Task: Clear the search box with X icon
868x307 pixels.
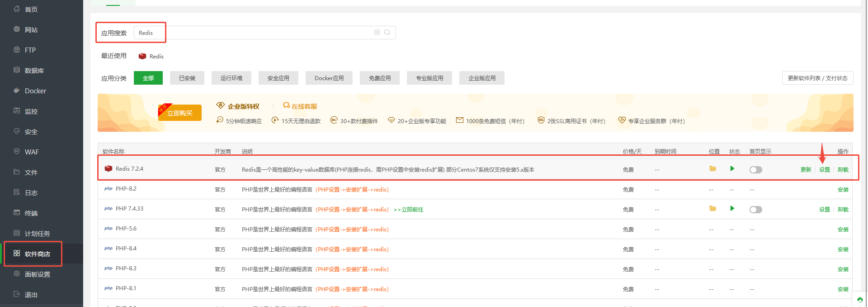Action: pyautogui.click(x=377, y=32)
